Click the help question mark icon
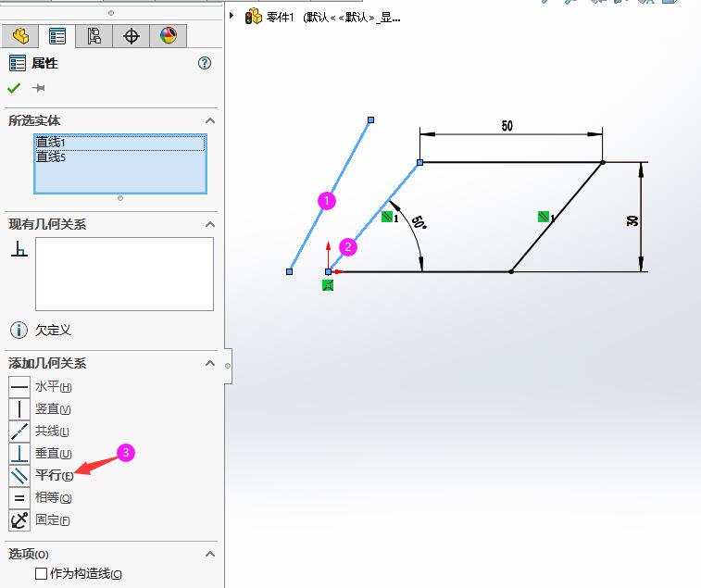 [x=205, y=63]
